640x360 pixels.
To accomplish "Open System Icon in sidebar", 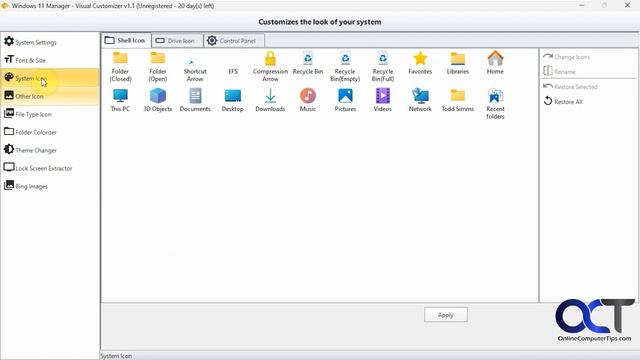I will click(x=50, y=78).
